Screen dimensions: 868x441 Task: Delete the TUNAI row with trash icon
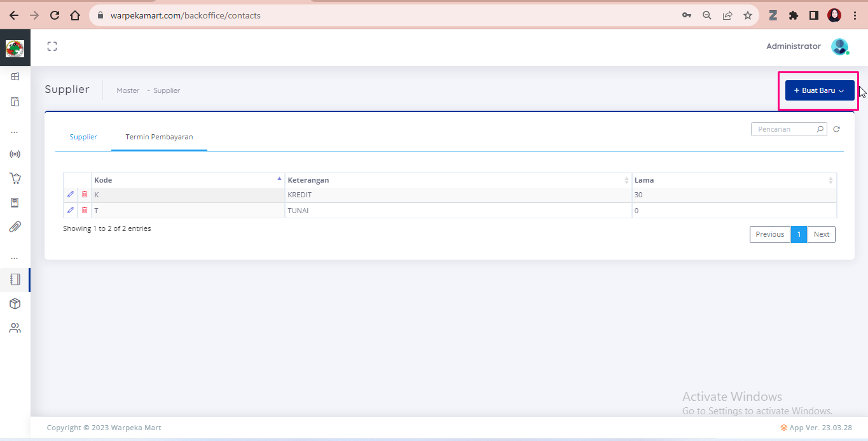click(85, 210)
